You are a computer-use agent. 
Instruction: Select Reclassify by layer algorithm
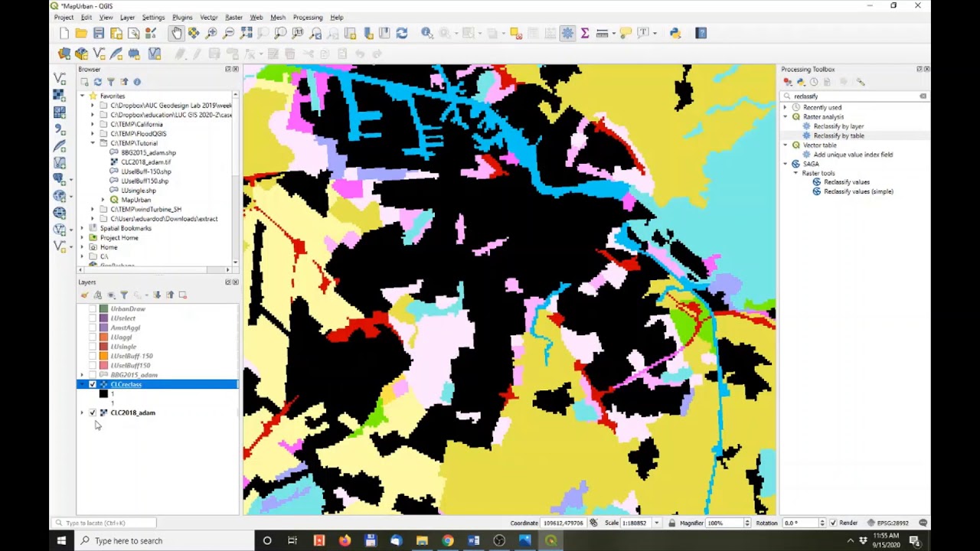point(838,126)
